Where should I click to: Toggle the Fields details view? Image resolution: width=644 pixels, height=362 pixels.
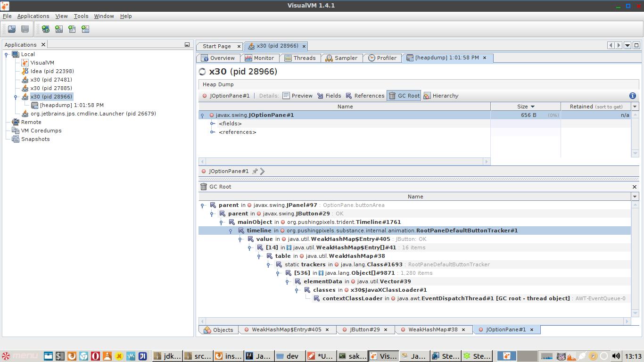[x=329, y=96]
